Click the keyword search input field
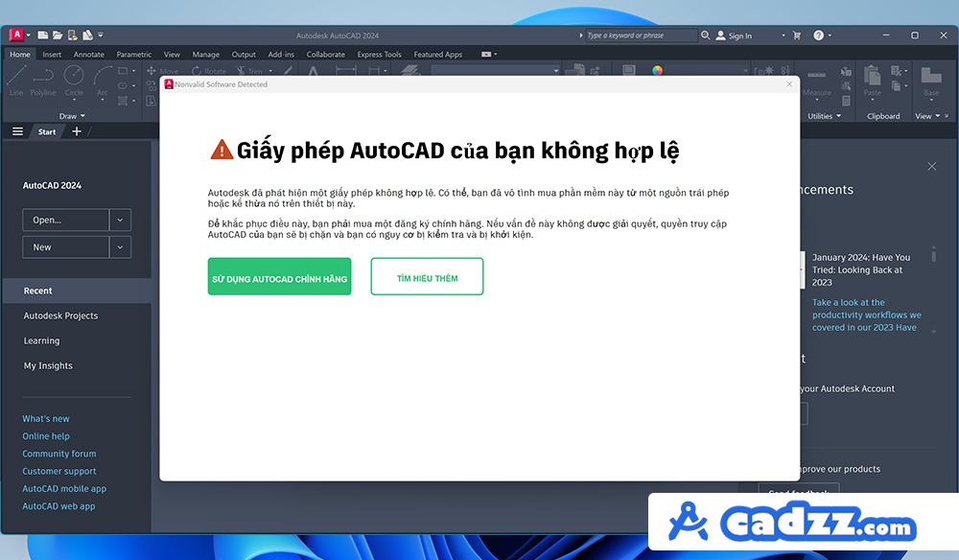The image size is (959, 560). [641, 35]
